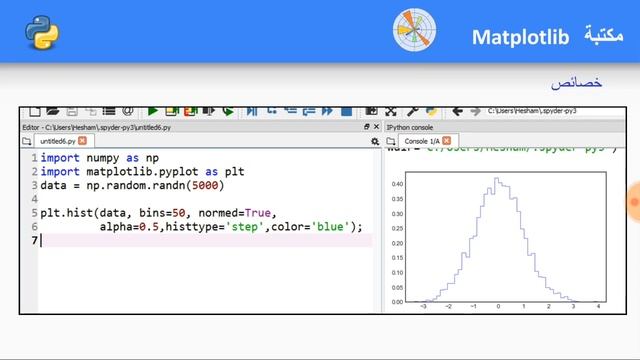The image size is (640, 360).
Task: Run selection or current line icon
Action: [x=209, y=111]
